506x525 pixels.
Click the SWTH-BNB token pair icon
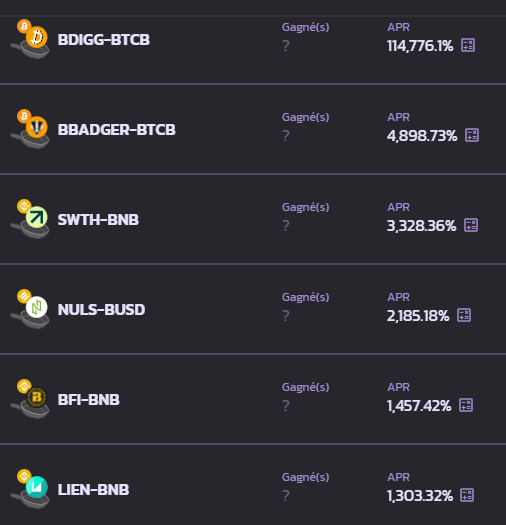[30, 219]
